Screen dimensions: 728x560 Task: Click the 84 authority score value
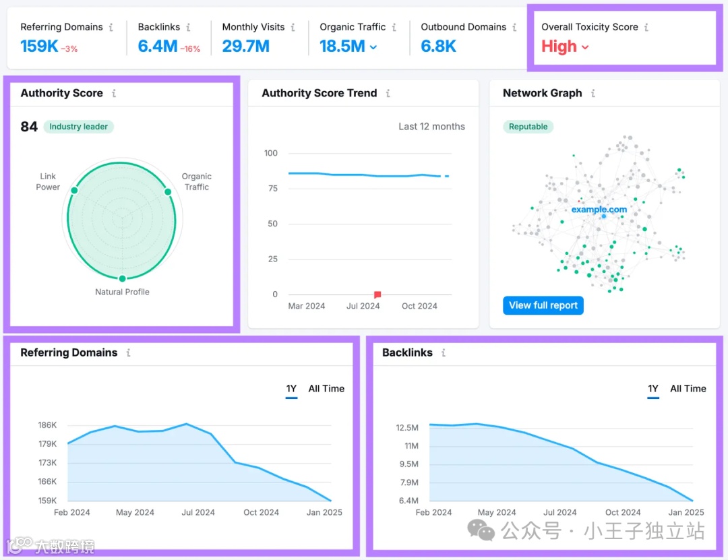(29, 127)
